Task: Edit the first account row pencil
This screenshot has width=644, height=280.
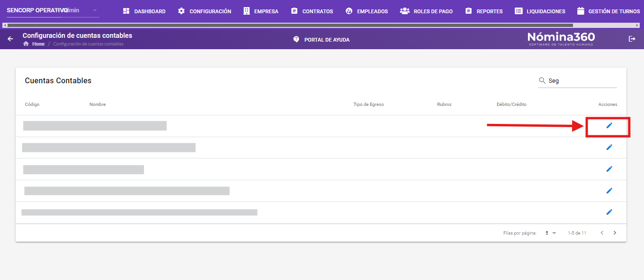Action: click(x=609, y=125)
